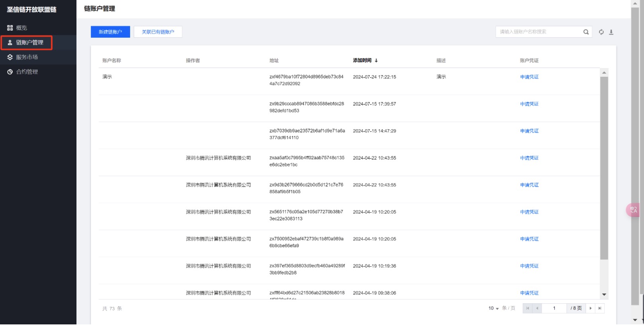
Task: Click the 添加时间 sort arrow
Action: coord(376,61)
